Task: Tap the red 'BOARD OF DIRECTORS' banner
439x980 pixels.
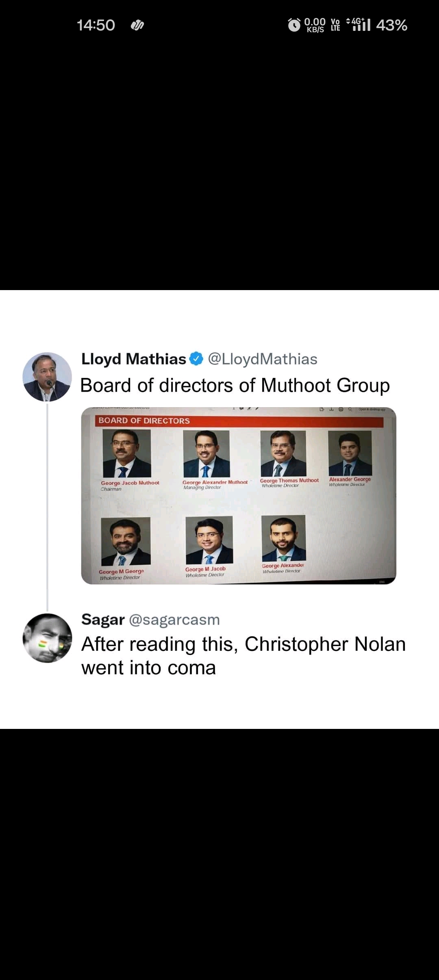Action: 240,421
